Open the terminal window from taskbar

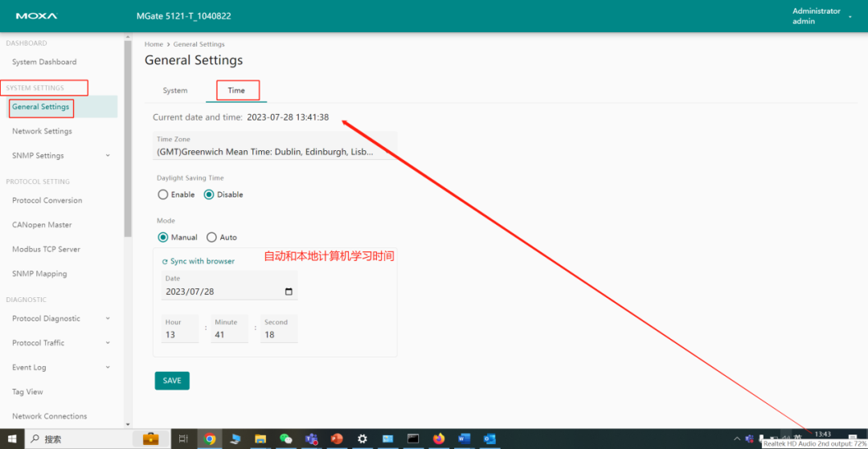coord(413,439)
